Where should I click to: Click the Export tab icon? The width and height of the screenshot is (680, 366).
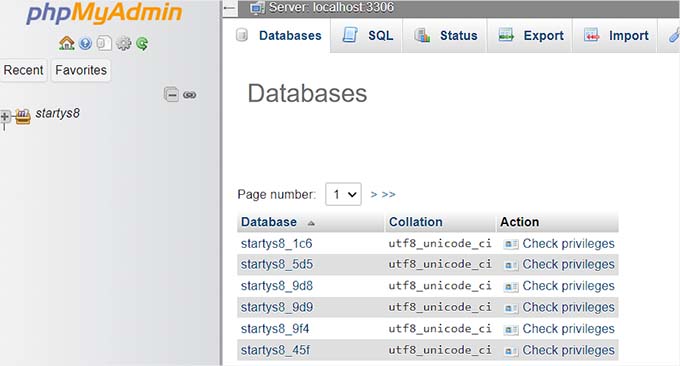[x=506, y=35]
